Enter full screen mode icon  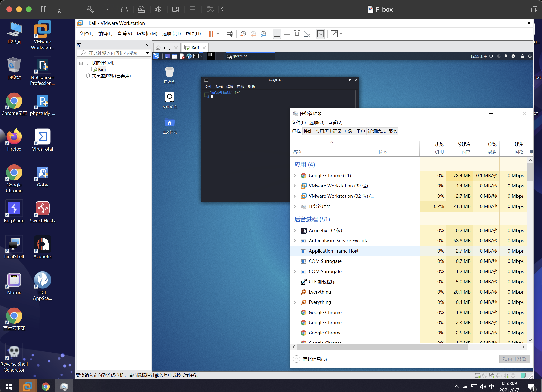[x=297, y=34]
